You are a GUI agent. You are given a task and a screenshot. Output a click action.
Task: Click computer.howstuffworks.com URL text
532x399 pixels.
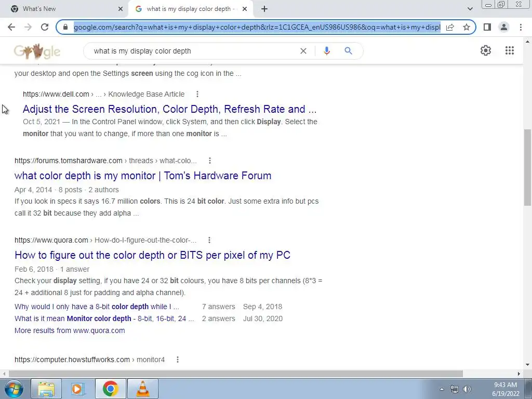click(72, 360)
